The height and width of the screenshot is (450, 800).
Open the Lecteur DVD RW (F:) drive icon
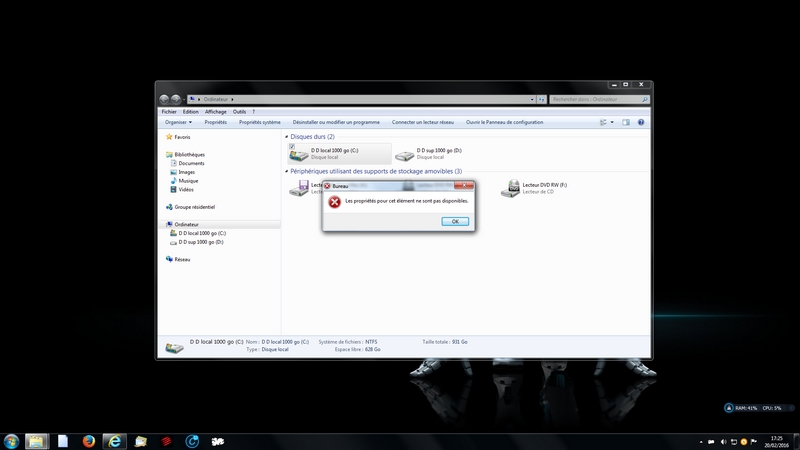tap(511, 188)
